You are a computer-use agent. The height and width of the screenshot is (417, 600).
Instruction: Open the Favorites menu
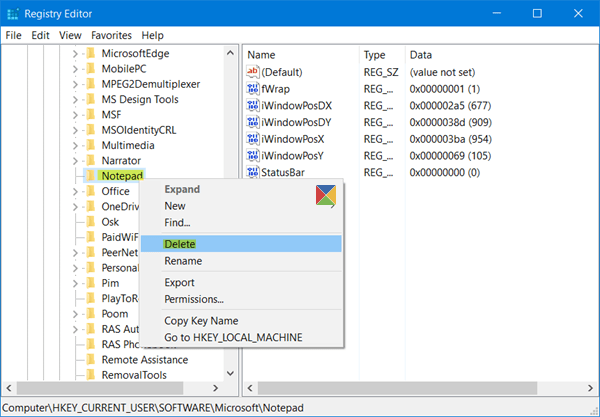coord(111,36)
